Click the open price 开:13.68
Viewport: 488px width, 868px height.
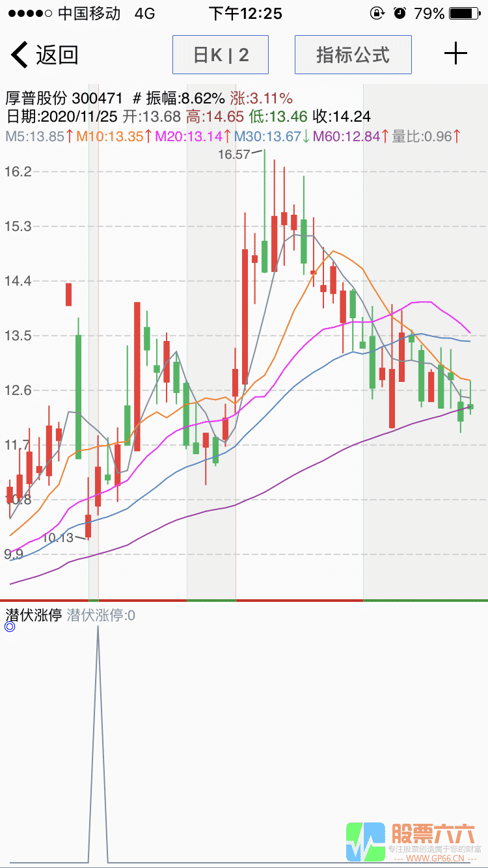152,116
